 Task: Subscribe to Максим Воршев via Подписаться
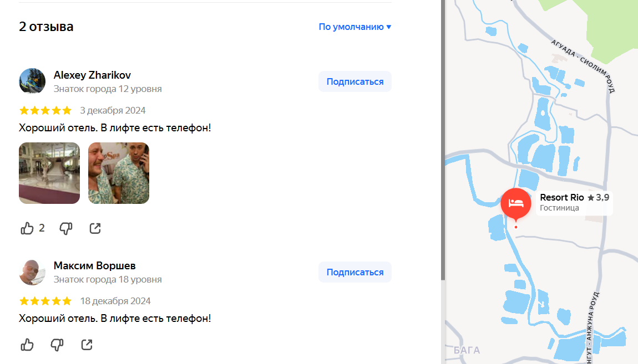tap(355, 272)
